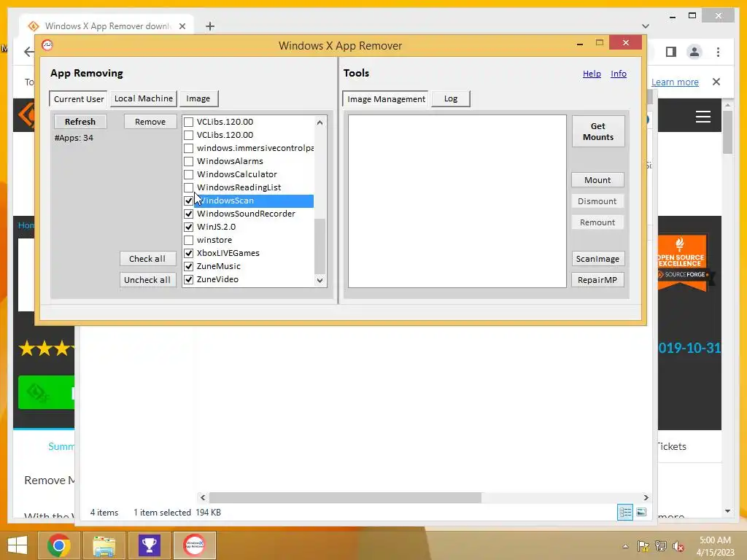The width and height of the screenshot is (747, 560).
Task: Click Check all button
Action: 147,259
